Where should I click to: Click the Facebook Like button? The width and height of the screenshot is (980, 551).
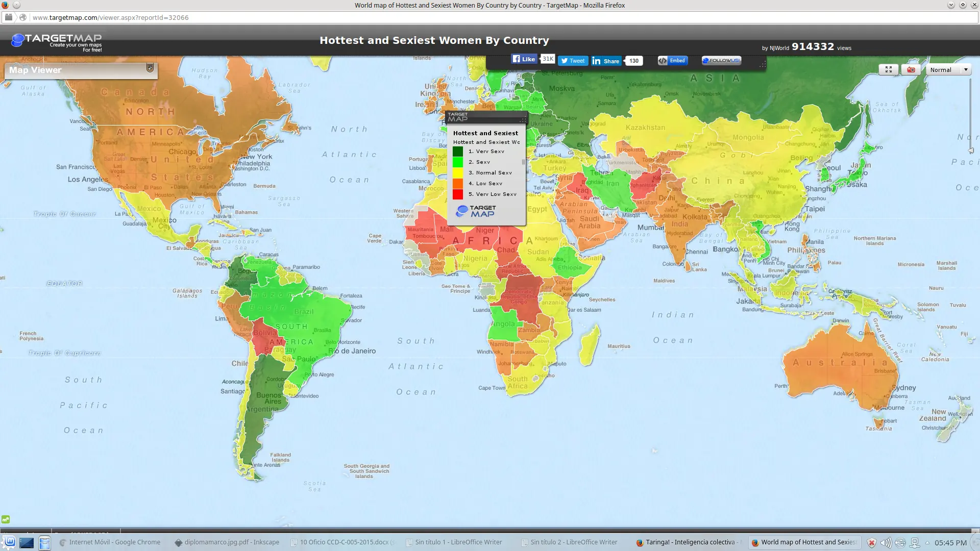(524, 59)
